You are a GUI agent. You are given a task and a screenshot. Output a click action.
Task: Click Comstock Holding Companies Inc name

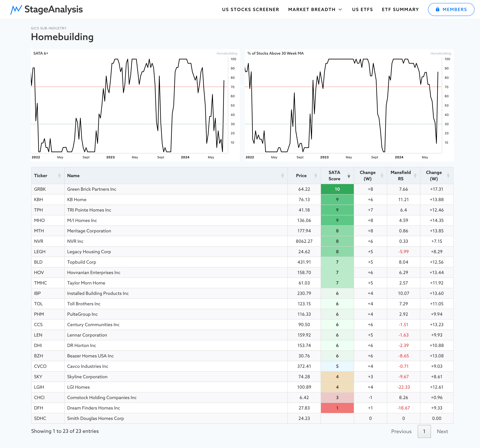[102, 397]
